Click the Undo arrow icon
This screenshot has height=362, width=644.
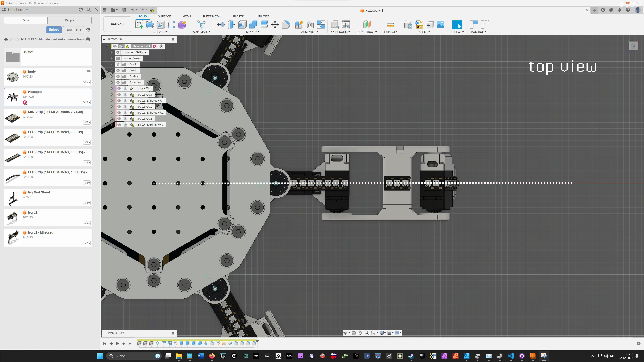click(133, 10)
